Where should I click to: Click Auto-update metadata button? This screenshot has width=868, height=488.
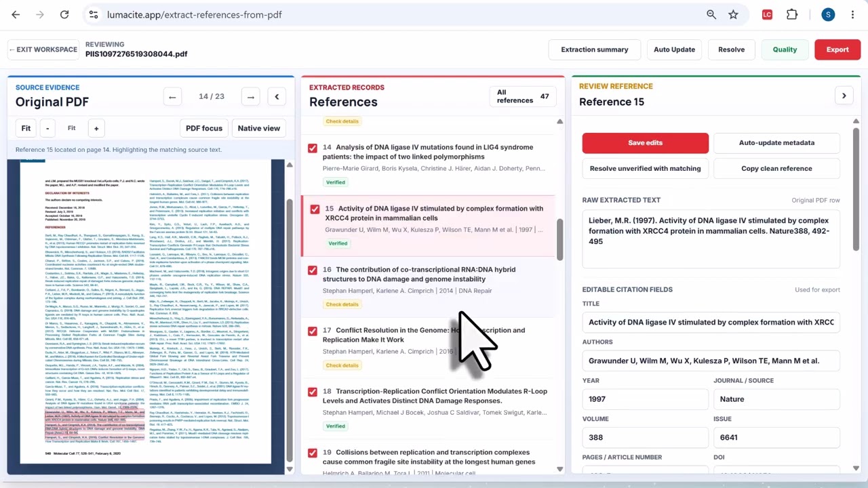pyautogui.click(x=776, y=143)
